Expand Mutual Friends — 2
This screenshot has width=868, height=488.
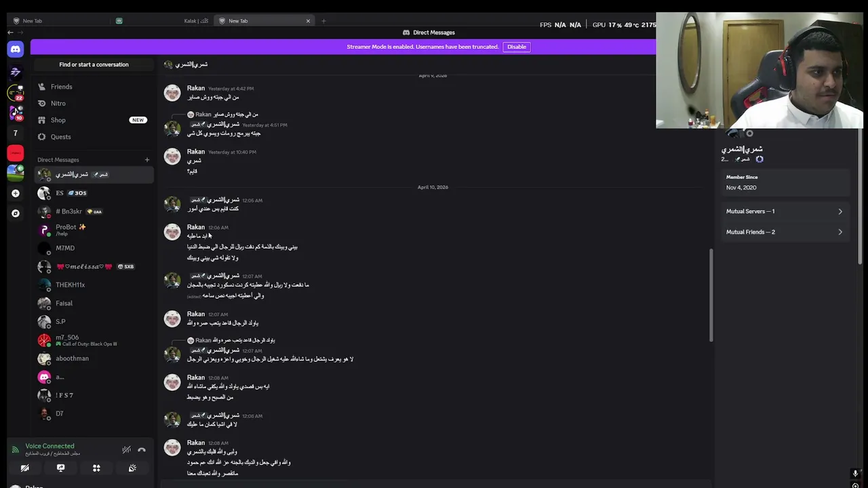click(785, 232)
